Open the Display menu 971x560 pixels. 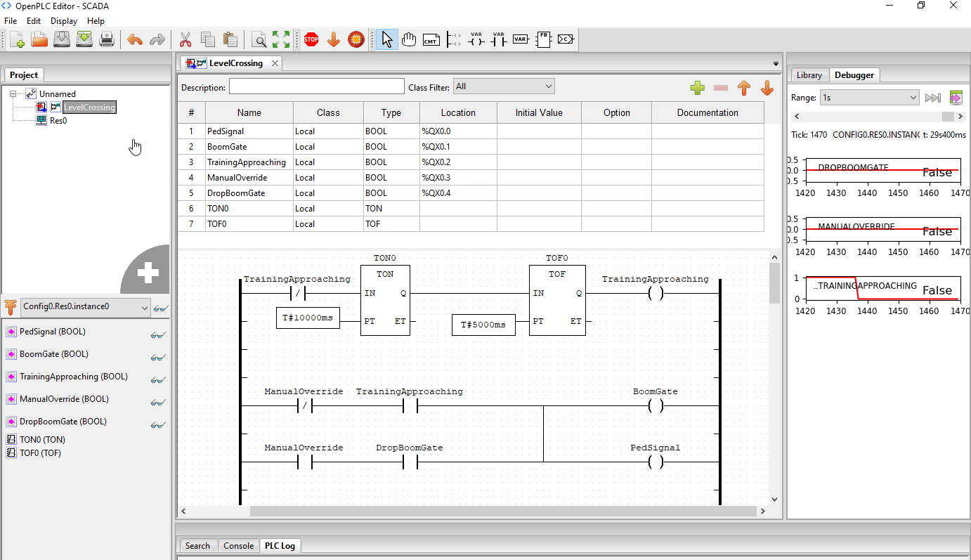tap(63, 20)
